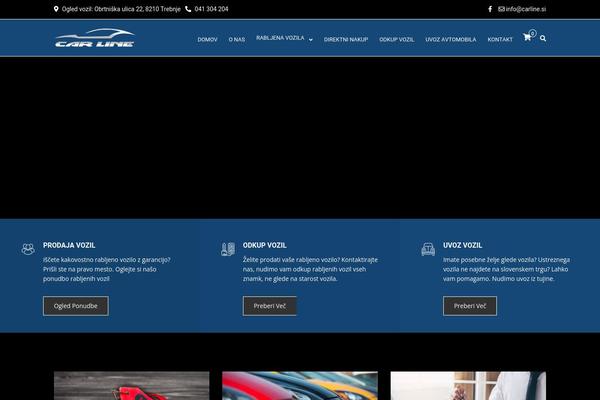
Task: Click the envelope email icon
Action: pyautogui.click(x=501, y=9)
